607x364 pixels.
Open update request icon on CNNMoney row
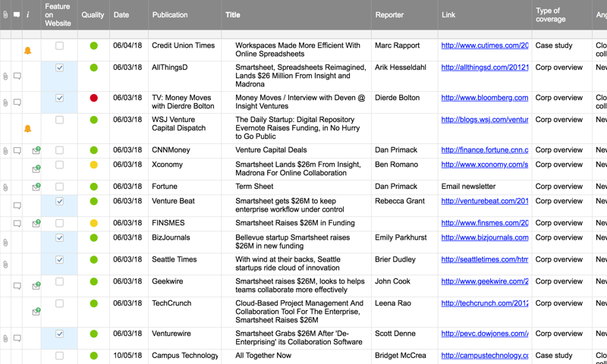(x=36, y=150)
